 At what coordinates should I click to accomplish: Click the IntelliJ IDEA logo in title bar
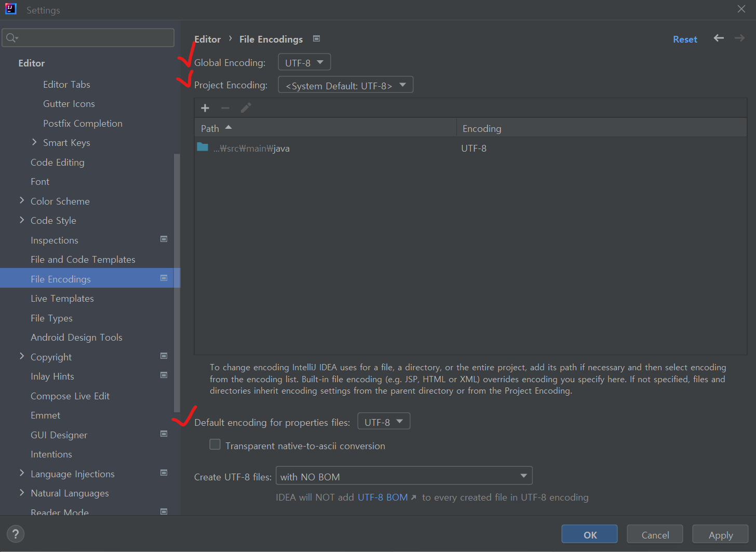coord(10,9)
